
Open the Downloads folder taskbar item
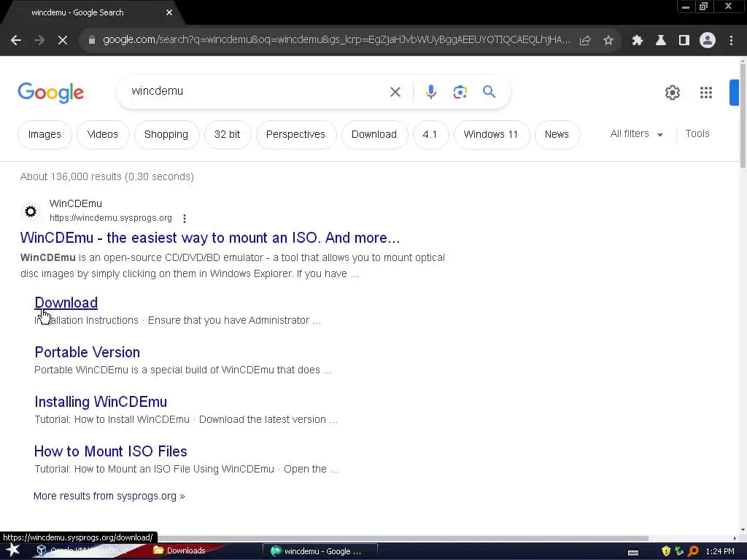coord(179,551)
